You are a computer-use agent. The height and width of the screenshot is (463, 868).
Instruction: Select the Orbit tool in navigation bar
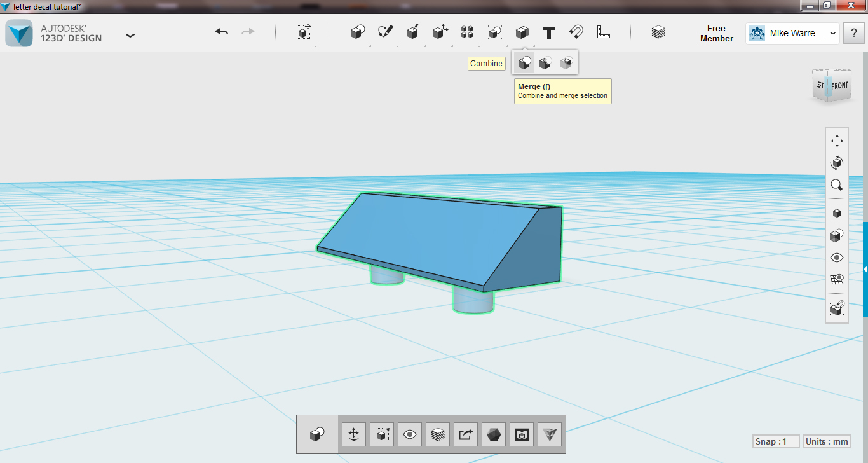(x=837, y=163)
